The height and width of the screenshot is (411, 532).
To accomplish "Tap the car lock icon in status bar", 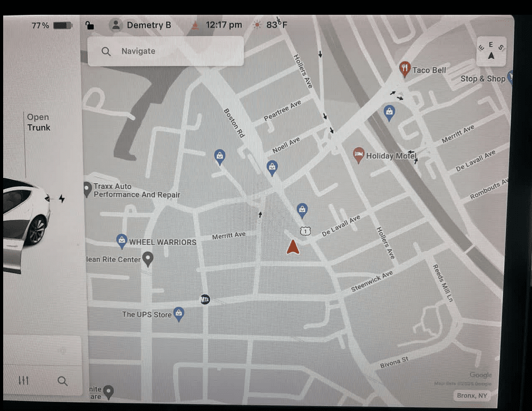I will [90, 25].
